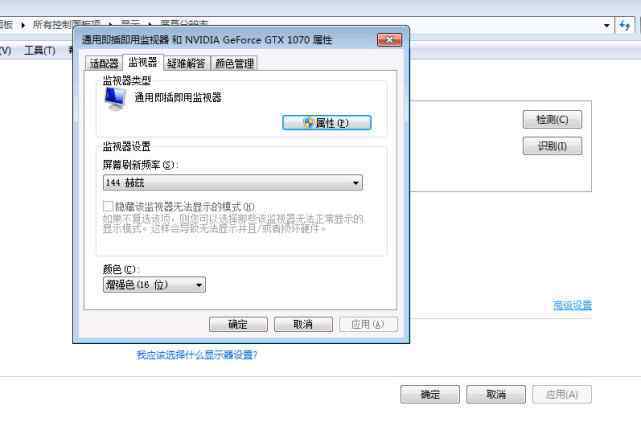Open the address bar history dropdown arrow
The image size is (641, 432).
point(607,25)
